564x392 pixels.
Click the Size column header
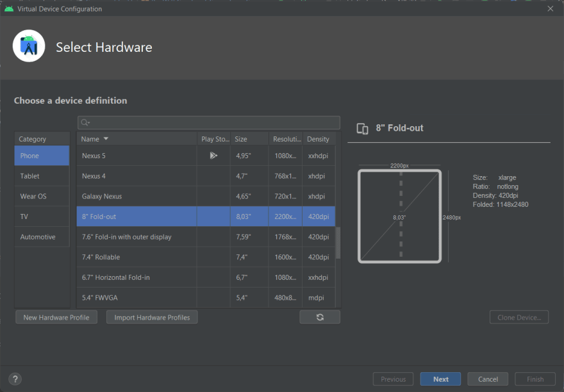(249, 139)
